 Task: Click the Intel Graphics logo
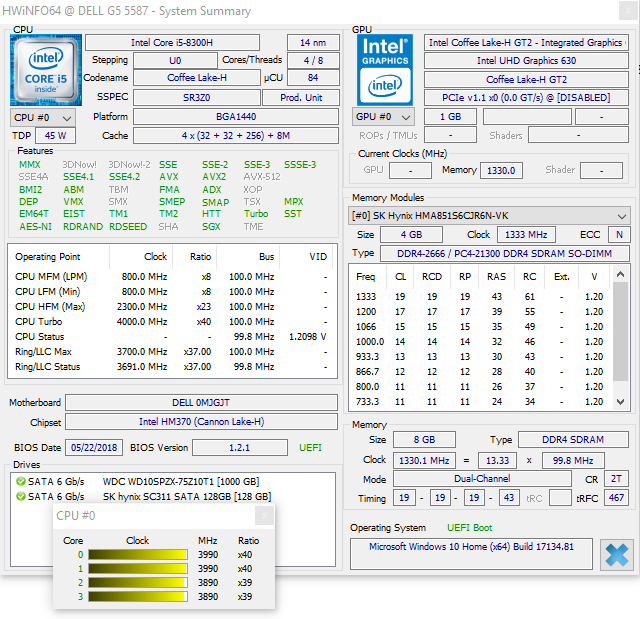384,69
